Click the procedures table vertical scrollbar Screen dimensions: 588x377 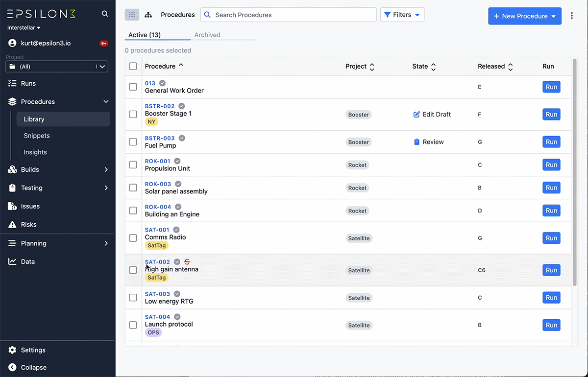click(x=574, y=173)
